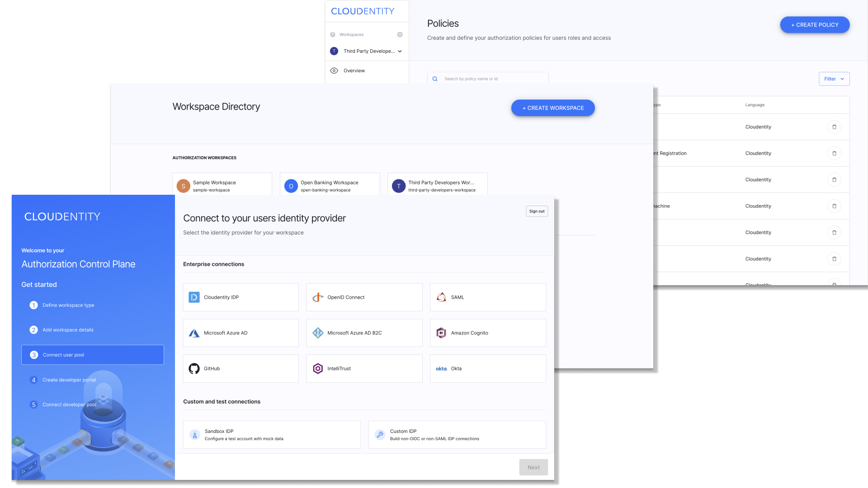Screen dimensions: 868x488
Task: Open workspace settings gear in Policies sidebar
Action: click(400, 35)
